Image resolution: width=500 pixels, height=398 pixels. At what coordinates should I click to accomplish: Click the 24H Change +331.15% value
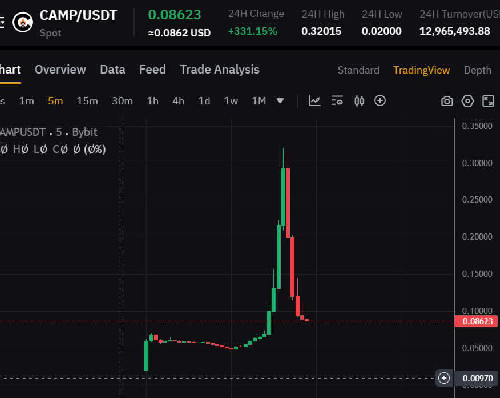click(253, 31)
